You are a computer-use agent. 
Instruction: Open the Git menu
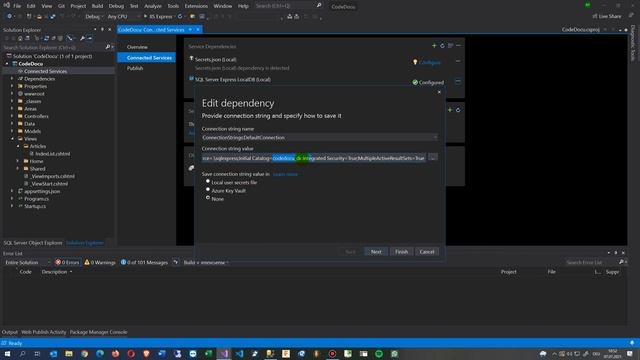click(x=61, y=6)
